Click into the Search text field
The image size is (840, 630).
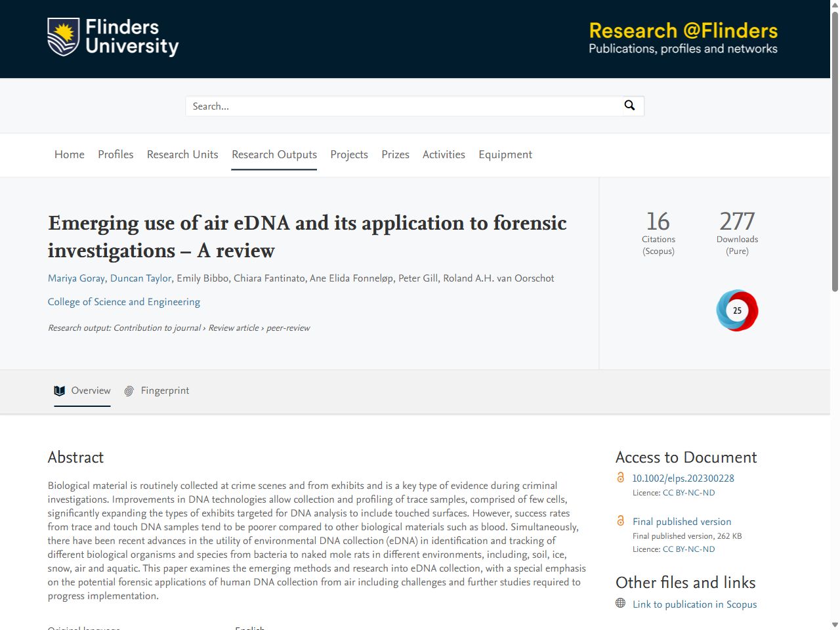(x=404, y=106)
